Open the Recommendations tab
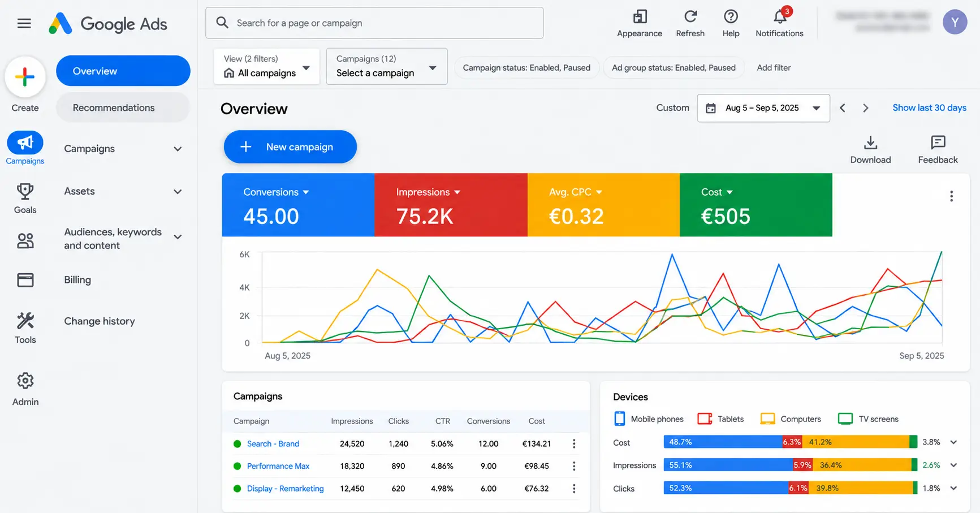Screen dimensions: 980x513 click(x=123, y=107)
